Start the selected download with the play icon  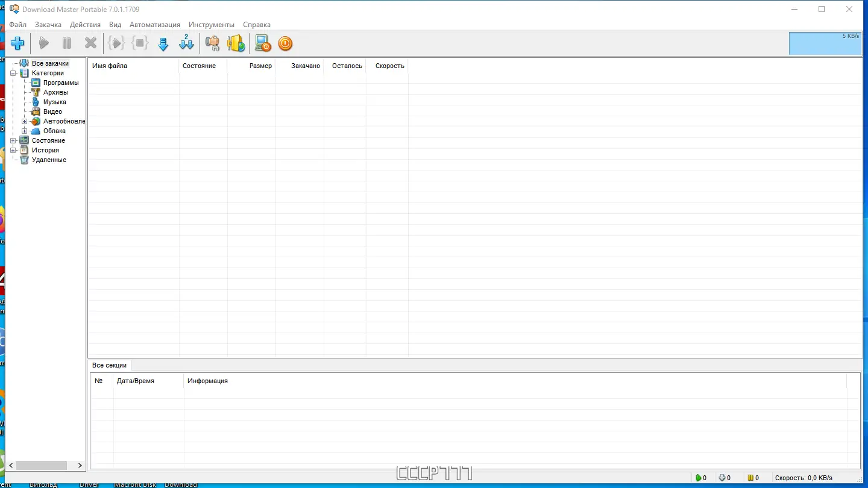click(43, 43)
